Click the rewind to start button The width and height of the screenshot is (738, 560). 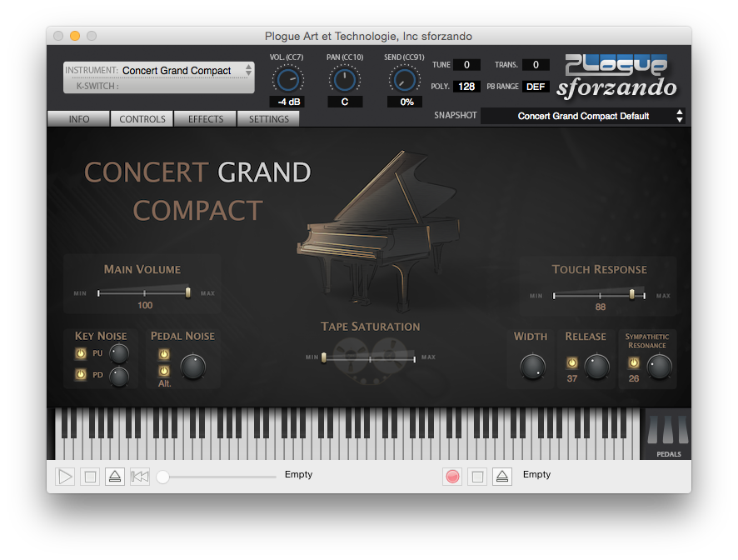pos(140,477)
